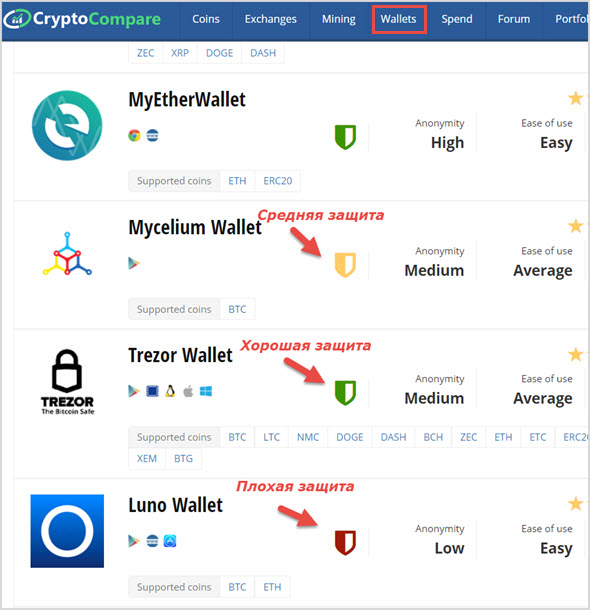Click the App Store icon under Luno Wallet
This screenshot has height=610, width=590.
pyautogui.click(x=170, y=541)
